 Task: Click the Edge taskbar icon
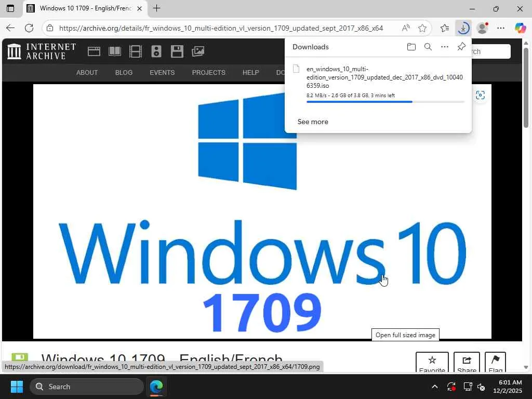pyautogui.click(x=156, y=387)
